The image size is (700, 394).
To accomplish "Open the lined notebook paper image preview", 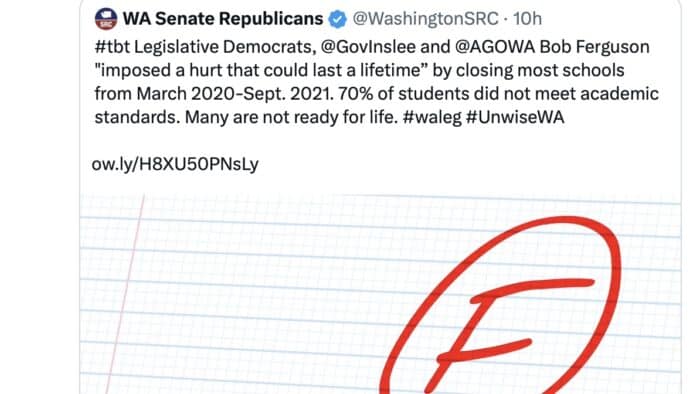I will pyautogui.click(x=380, y=294).
